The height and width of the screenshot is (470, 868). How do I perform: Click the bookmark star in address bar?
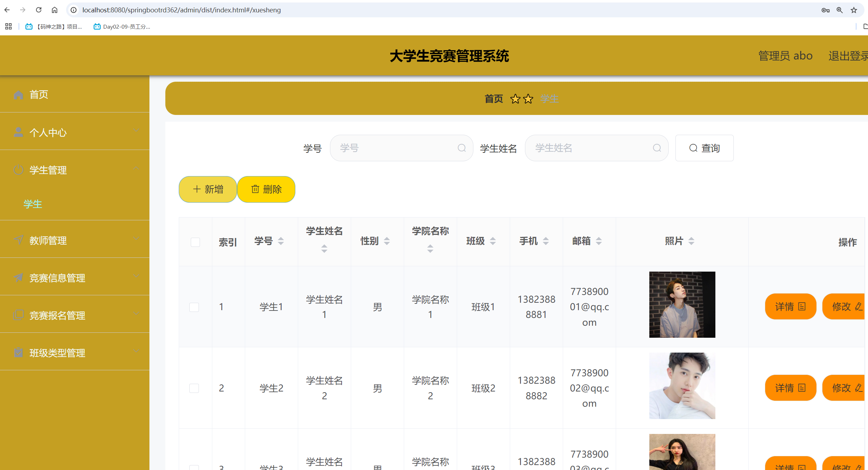pyautogui.click(x=854, y=10)
